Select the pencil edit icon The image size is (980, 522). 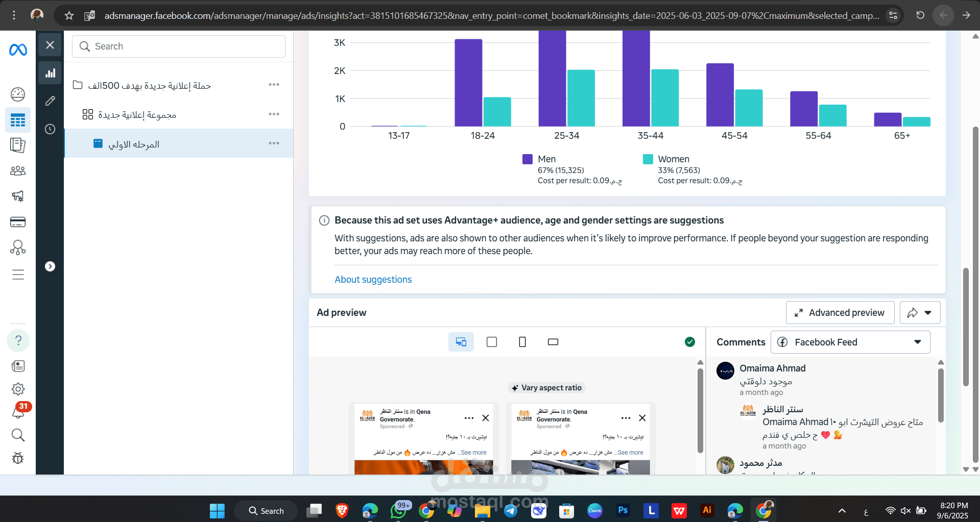[x=50, y=101]
